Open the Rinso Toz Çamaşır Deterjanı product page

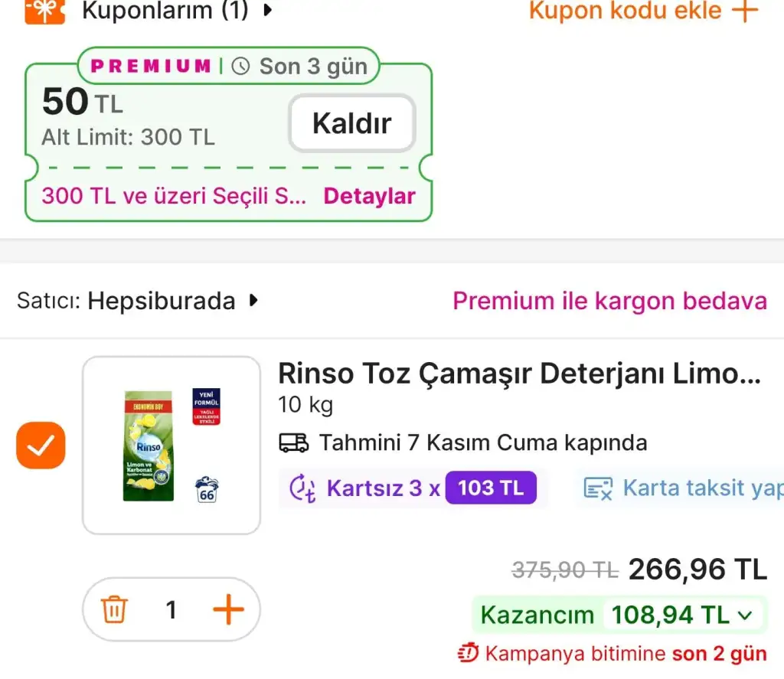point(520,374)
